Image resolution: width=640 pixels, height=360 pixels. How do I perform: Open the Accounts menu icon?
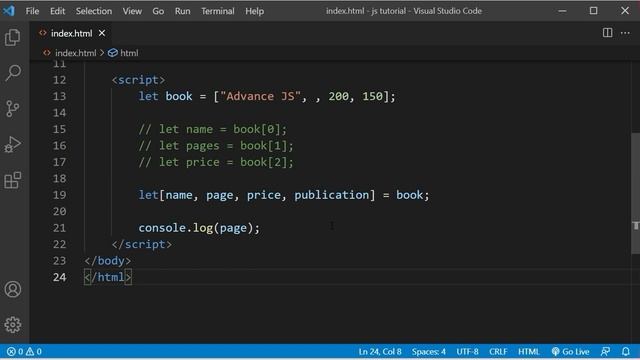click(13, 289)
